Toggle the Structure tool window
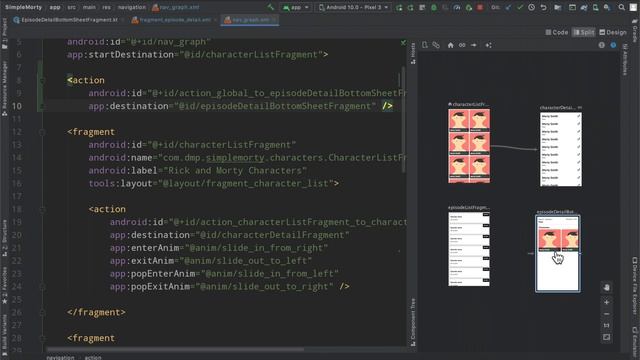 [4, 238]
